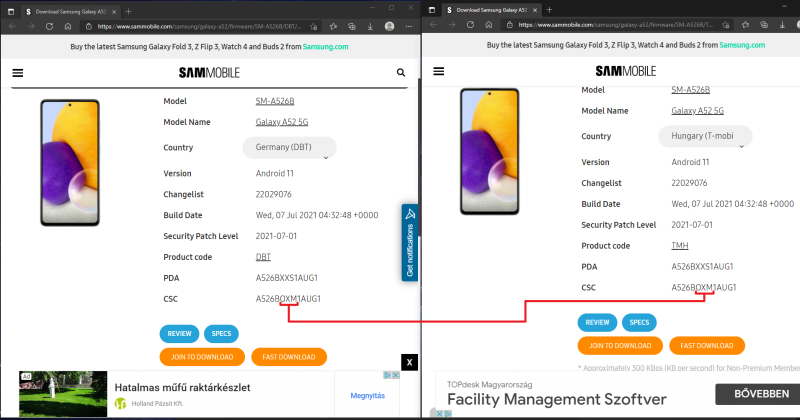Image resolution: width=800 pixels, height=420 pixels.
Task: Open profile avatar in left browser window
Action: pos(389,27)
